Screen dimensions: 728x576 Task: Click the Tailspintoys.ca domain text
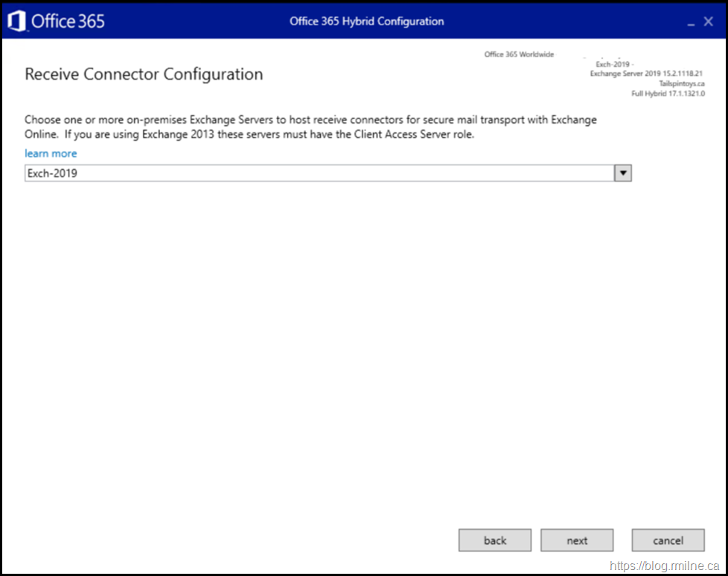click(681, 83)
